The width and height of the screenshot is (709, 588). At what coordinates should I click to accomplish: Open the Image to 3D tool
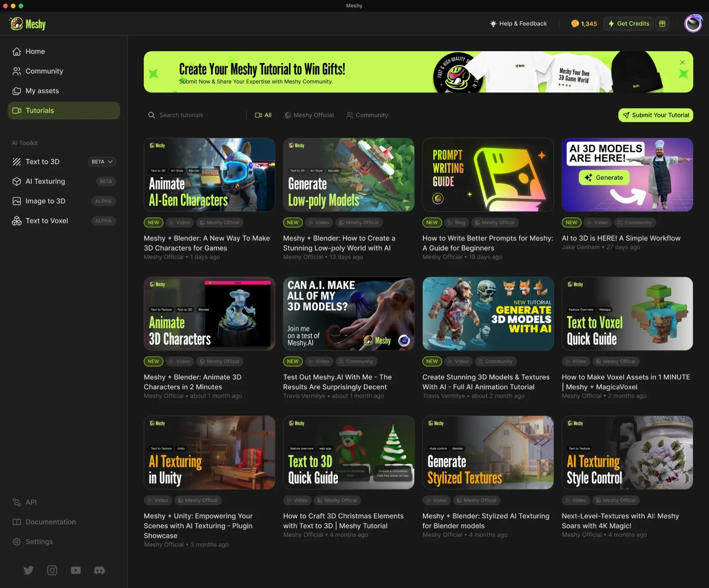(x=45, y=201)
